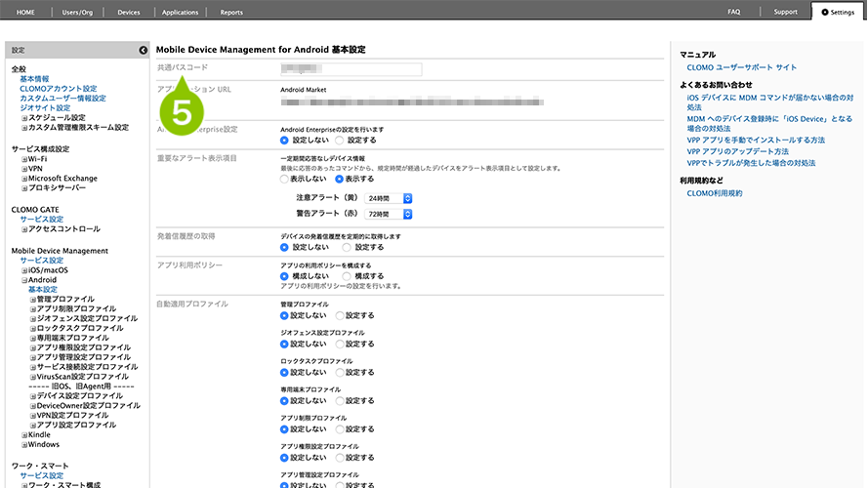This screenshot has height=488, width=868.
Task: Expand the Kindle tree node
Action: pyautogui.click(x=24, y=435)
